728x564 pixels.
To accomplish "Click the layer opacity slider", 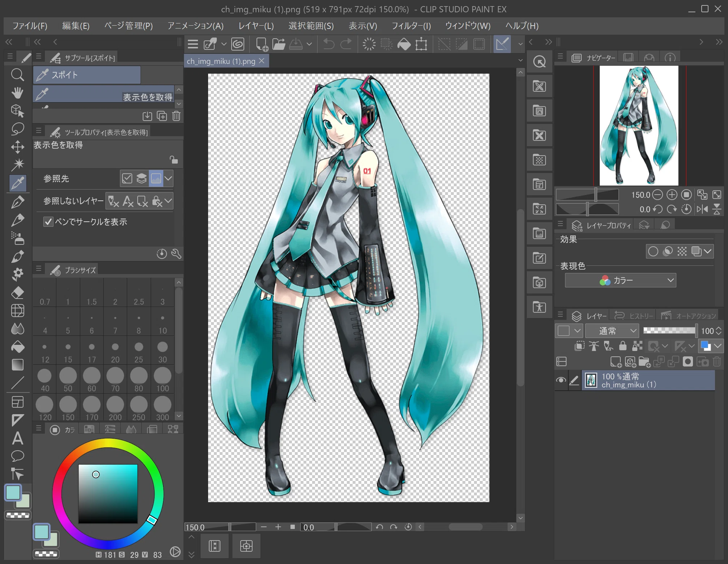I will [x=670, y=331].
